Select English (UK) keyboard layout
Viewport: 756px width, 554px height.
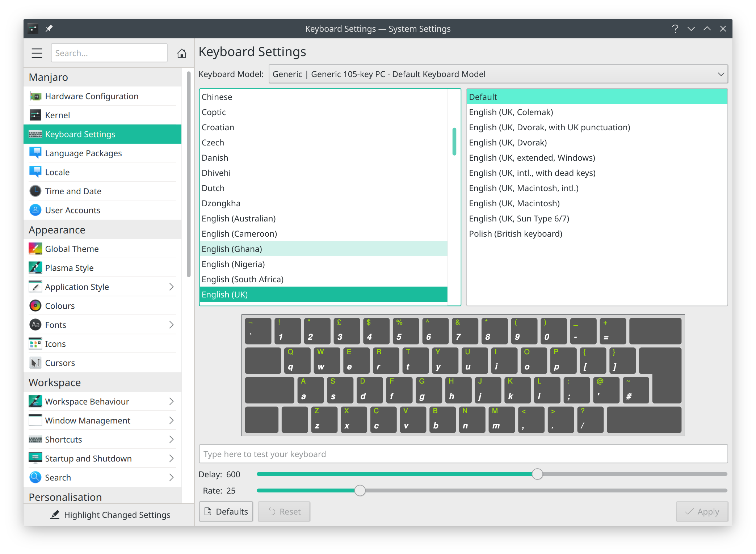click(326, 294)
